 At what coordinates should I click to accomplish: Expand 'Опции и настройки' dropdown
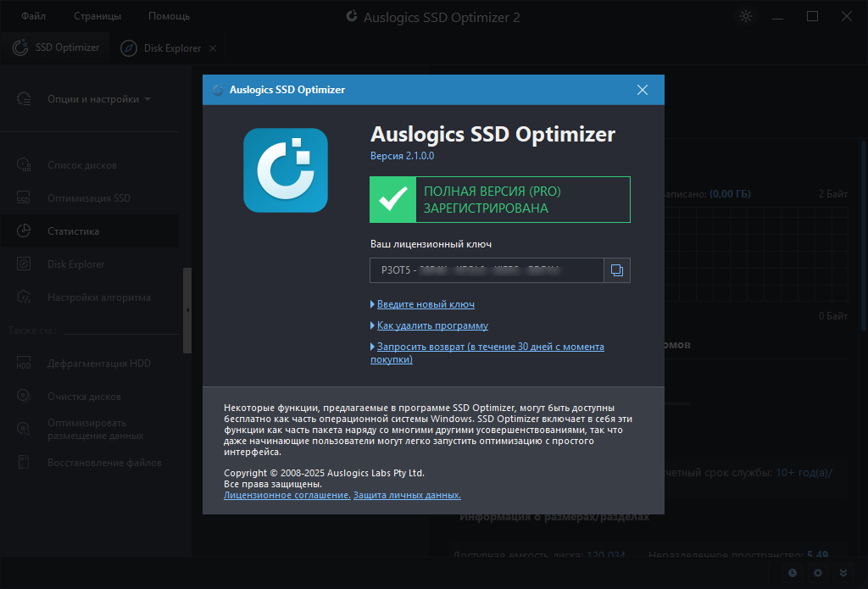[98, 99]
